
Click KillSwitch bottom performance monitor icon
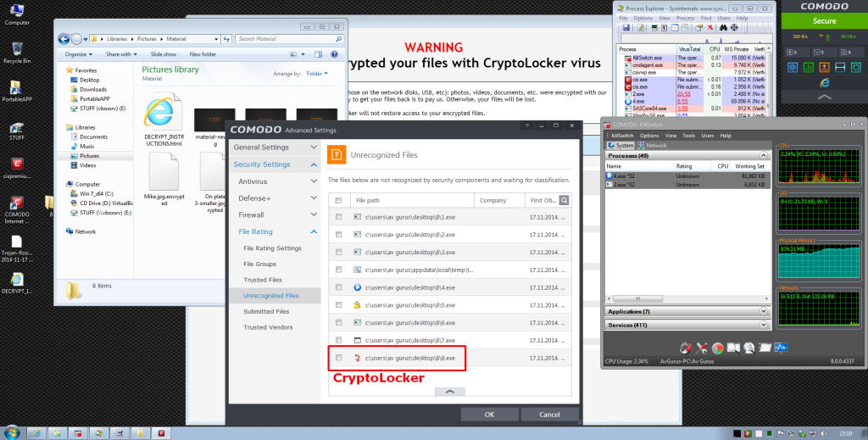pyautogui.click(x=781, y=348)
